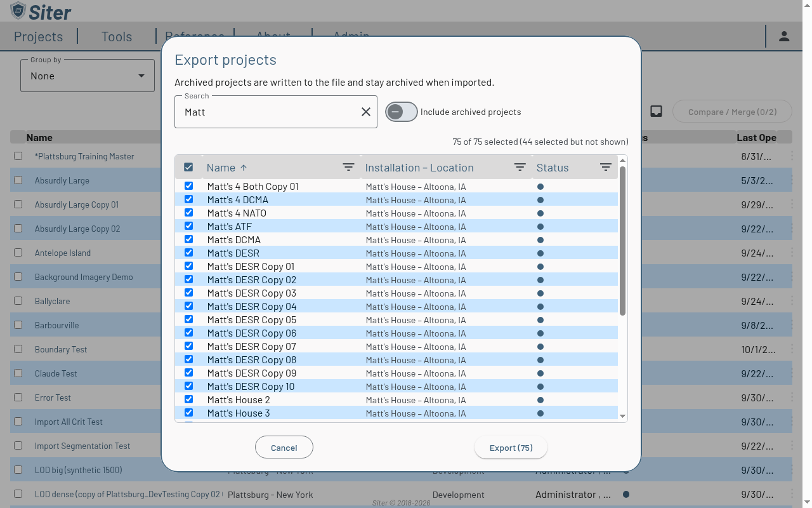Select Matt's DESR Copy 10 name
812x508 pixels.
pyautogui.click(x=251, y=387)
